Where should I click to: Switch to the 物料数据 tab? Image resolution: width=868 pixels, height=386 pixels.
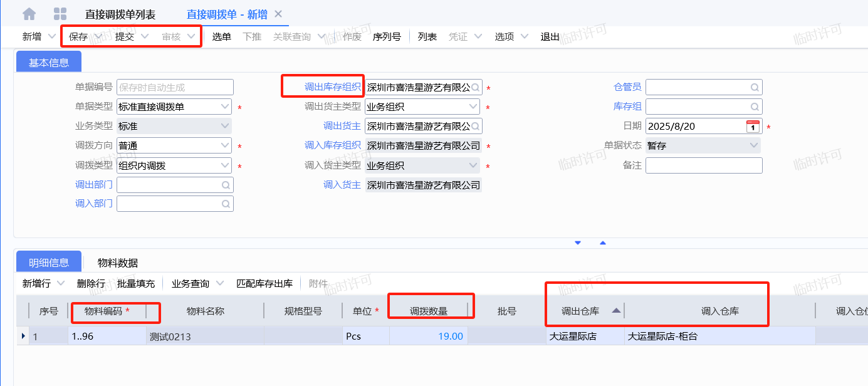click(x=118, y=263)
